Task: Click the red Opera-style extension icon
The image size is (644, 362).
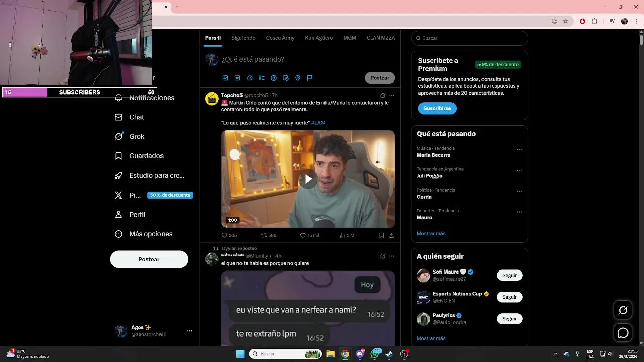Action: [582, 21]
